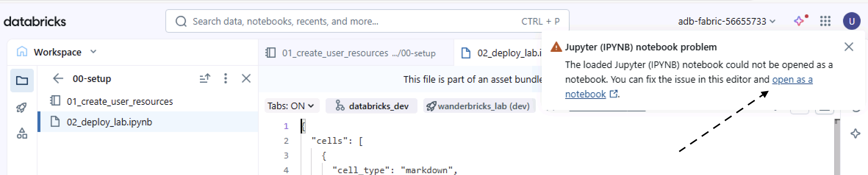Click the assistant sparkle icon on right edge
Viewport: 868px width, 175px height.
(856, 133)
